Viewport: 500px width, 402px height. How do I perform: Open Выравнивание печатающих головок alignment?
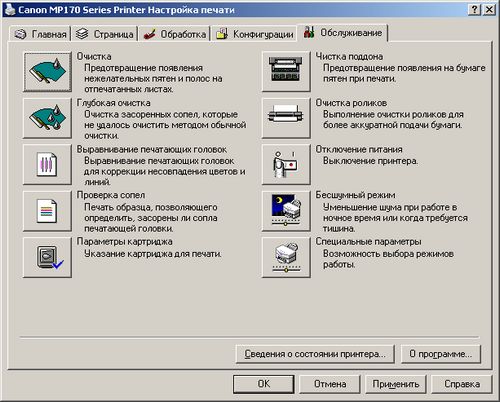47,164
